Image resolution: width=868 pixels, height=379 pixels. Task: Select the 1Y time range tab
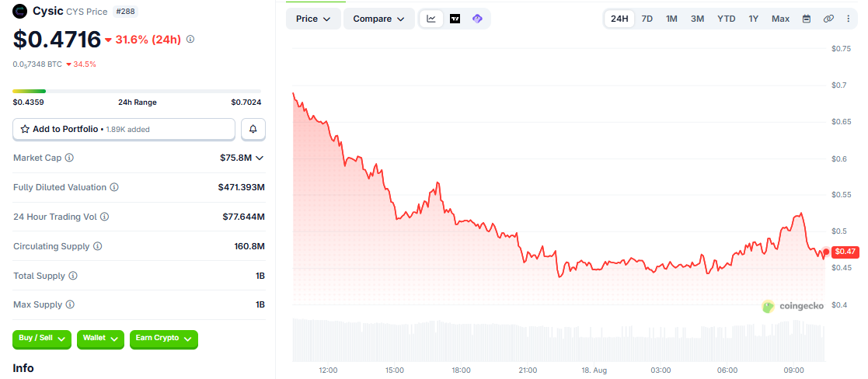tap(754, 19)
